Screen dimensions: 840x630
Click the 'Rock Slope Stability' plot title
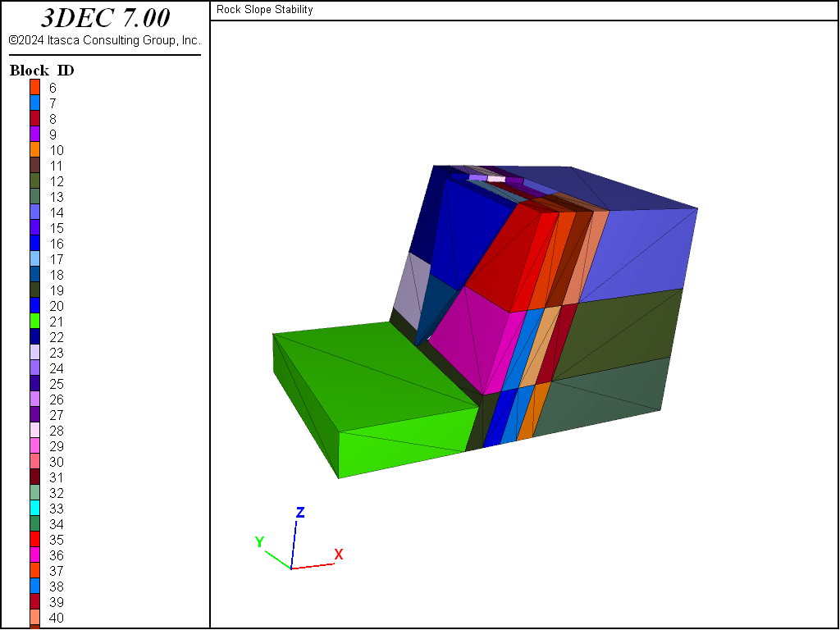click(265, 10)
